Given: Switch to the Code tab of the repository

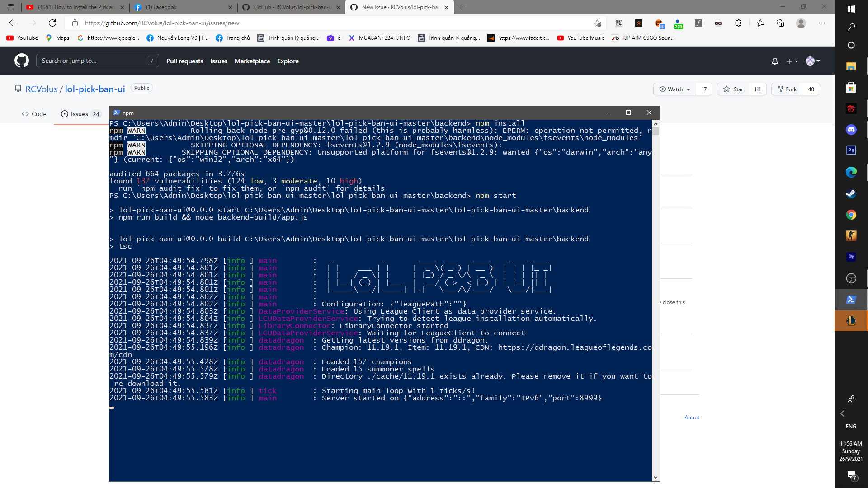Looking at the screenshot, I should (33, 114).
